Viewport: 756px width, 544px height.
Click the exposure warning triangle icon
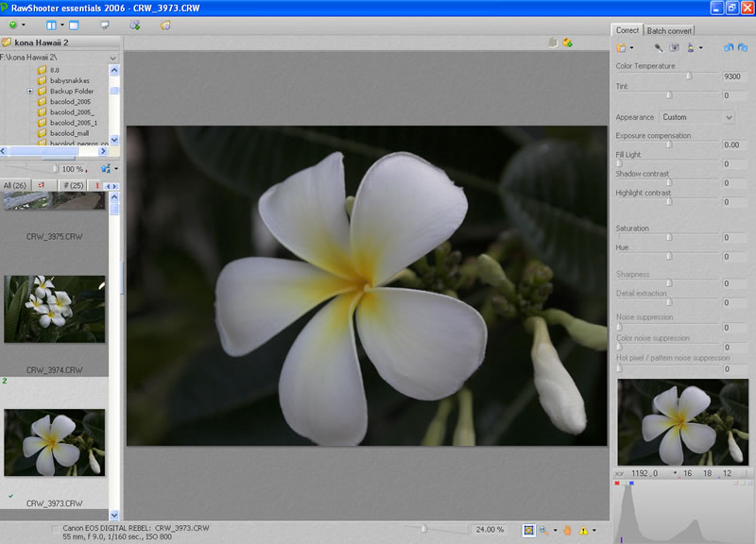click(583, 530)
